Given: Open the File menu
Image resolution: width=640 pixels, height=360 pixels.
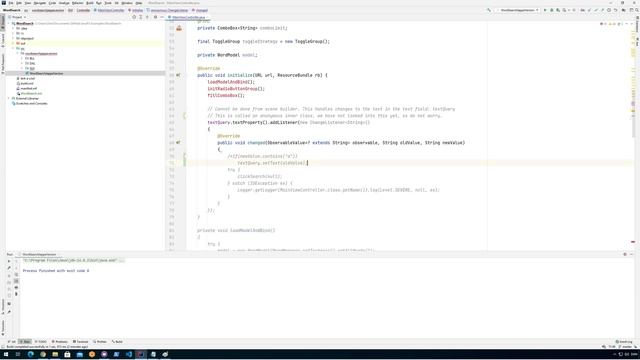Looking at the screenshot, I should pyautogui.click(x=11, y=3).
